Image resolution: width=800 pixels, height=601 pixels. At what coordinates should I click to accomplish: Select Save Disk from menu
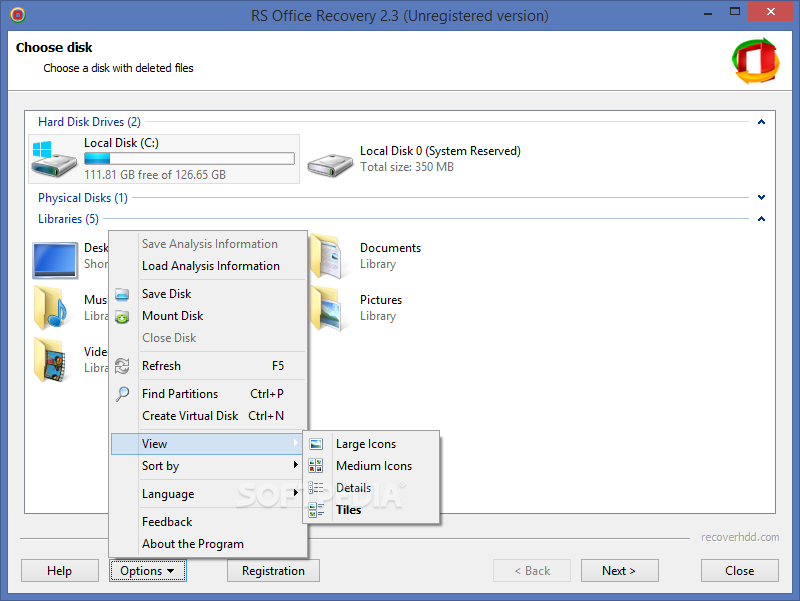(167, 294)
